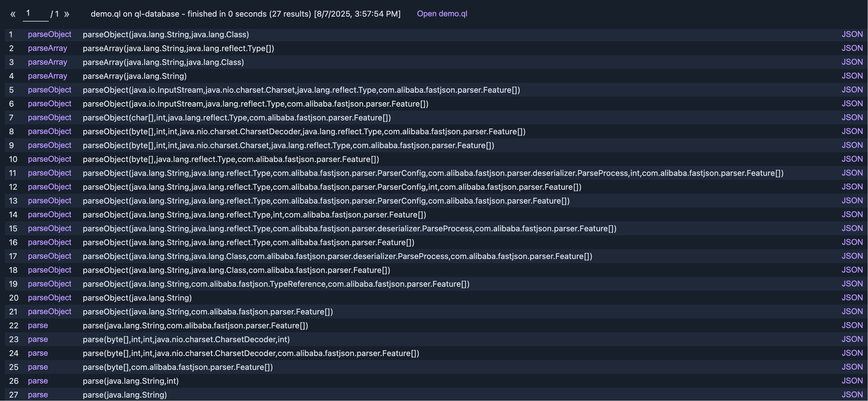Click JSON link in row 8

pyautogui.click(x=852, y=132)
